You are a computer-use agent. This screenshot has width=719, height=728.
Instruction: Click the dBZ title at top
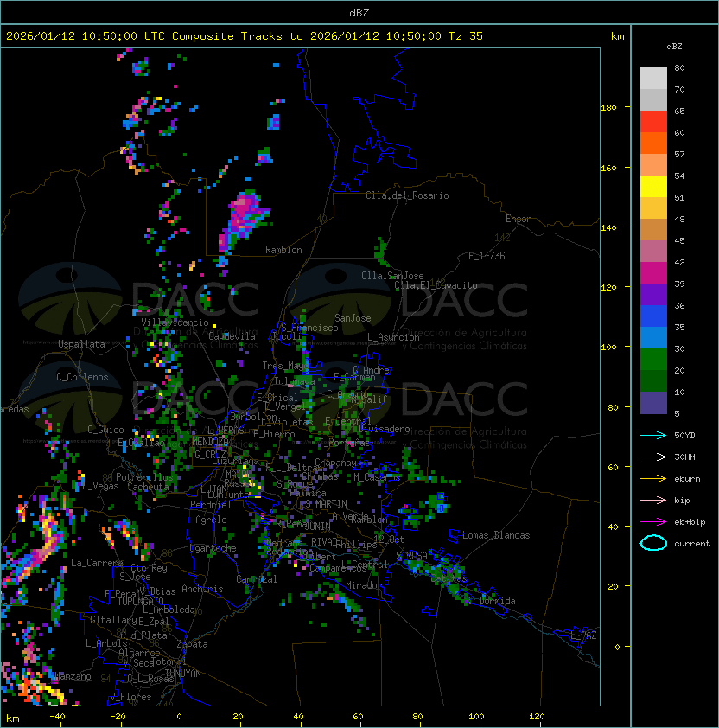pyautogui.click(x=359, y=12)
